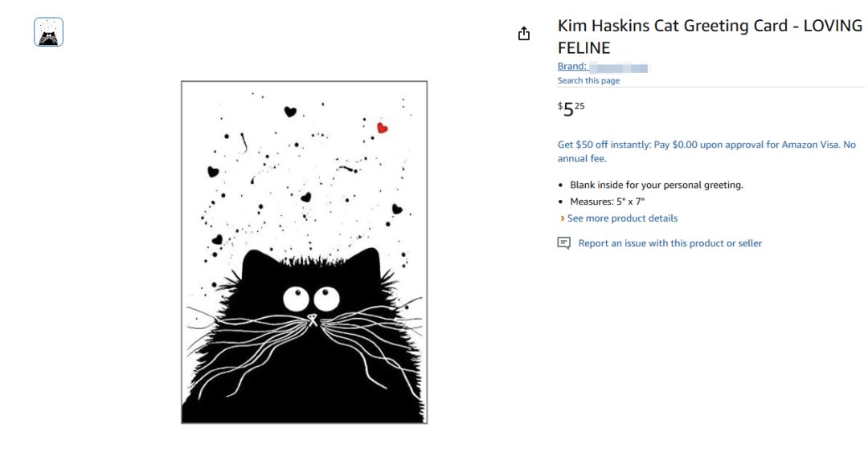
Task: Click the $5.25 price
Action: [571, 109]
